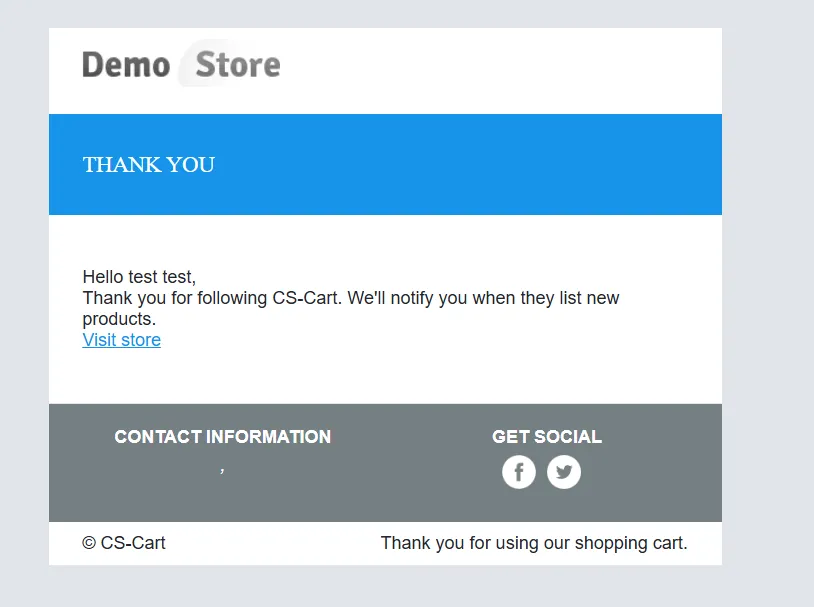Image resolution: width=814 pixels, height=607 pixels.
Task: Click the word 'products.' in message
Action: (x=119, y=319)
